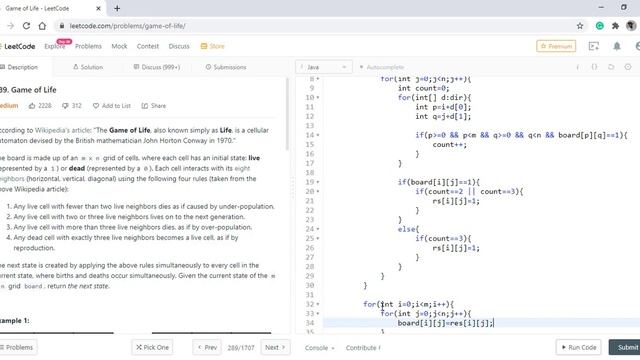Open Explore menu

(55, 46)
